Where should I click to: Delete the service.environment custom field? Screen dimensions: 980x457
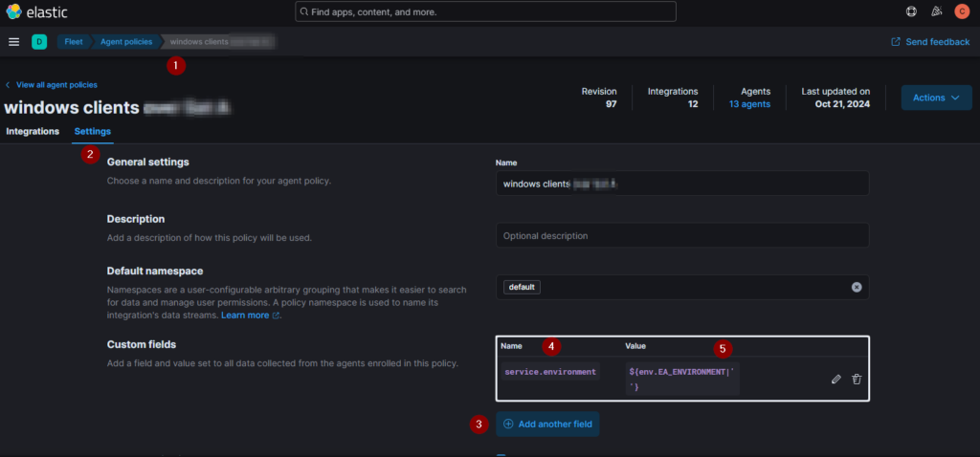coord(857,379)
